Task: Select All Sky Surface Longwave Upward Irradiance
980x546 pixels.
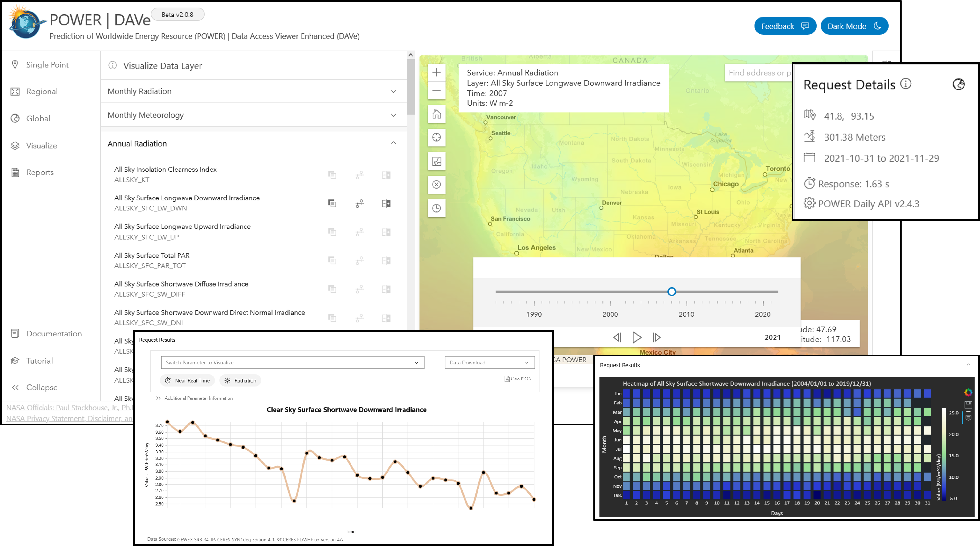Action: tap(182, 226)
